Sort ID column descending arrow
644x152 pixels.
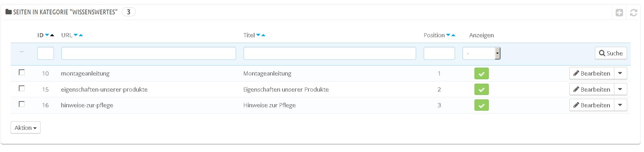click(x=47, y=35)
